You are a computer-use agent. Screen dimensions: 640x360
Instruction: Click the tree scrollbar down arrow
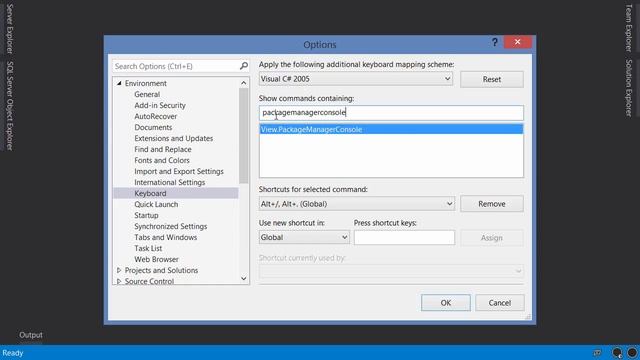(244, 279)
